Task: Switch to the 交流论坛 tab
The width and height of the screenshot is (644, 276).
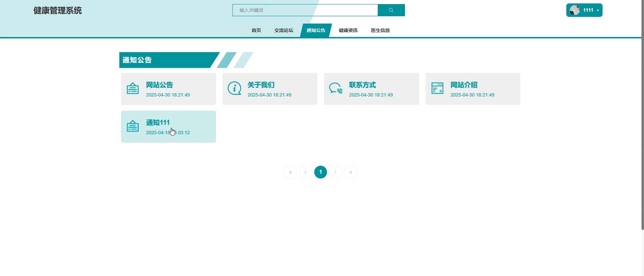Action: [x=283, y=30]
